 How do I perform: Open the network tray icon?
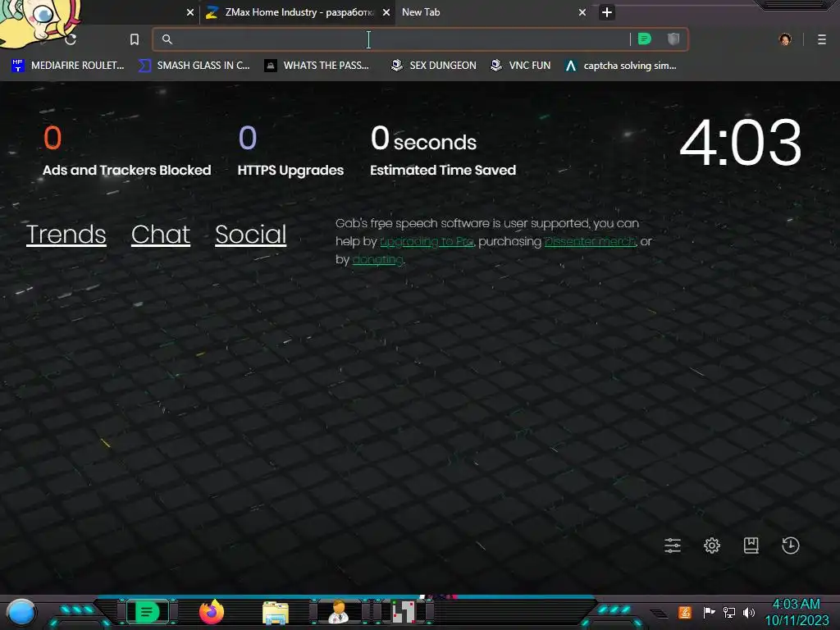point(729,612)
